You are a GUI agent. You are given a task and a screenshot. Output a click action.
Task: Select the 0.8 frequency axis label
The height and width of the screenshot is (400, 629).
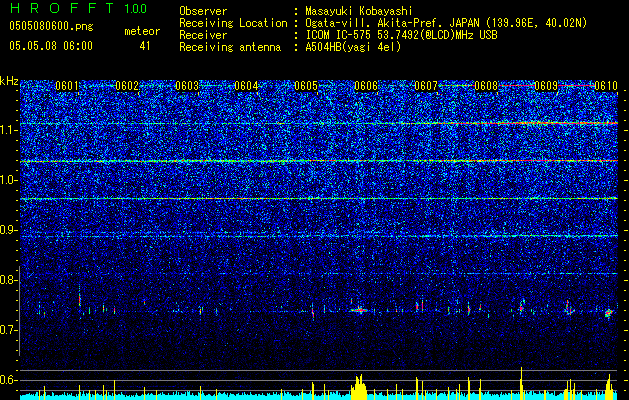click(x=8, y=280)
